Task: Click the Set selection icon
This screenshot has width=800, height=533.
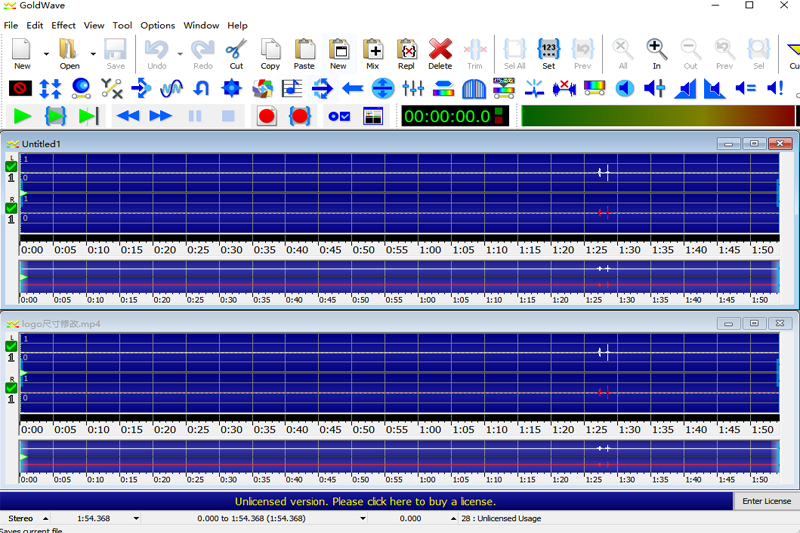Action: point(548,49)
